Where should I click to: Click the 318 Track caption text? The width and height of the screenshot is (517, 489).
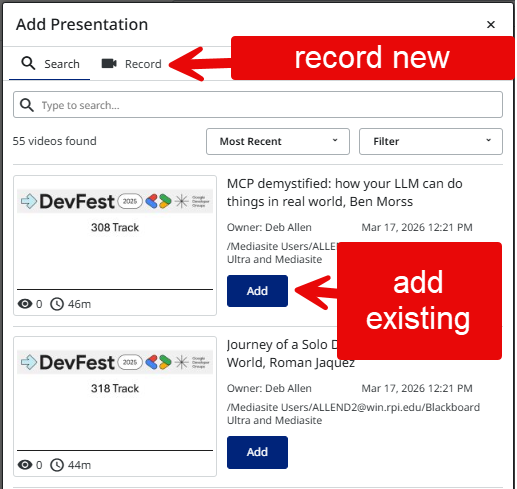(115, 388)
